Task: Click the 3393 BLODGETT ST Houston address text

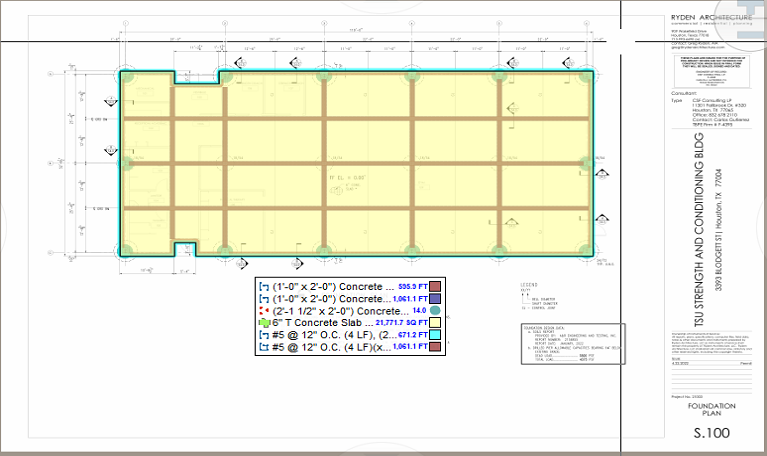Action: click(719, 230)
